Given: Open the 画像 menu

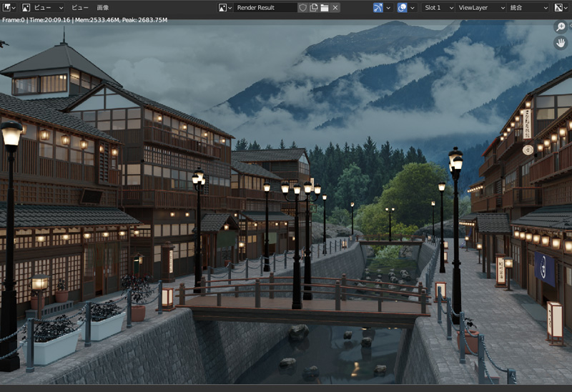Looking at the screenshot, I should 102,7.
